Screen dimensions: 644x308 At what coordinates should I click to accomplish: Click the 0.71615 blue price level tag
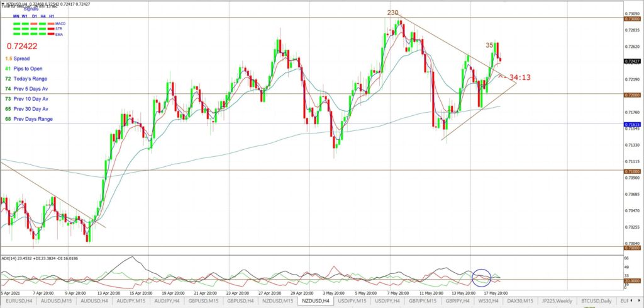pyautogui.click(x=631, y=124)
